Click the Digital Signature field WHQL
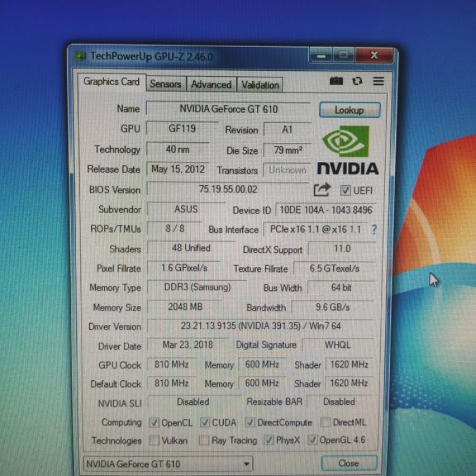Screen dimensions: 476x476 pyautogui.click(x=337, y=345)
